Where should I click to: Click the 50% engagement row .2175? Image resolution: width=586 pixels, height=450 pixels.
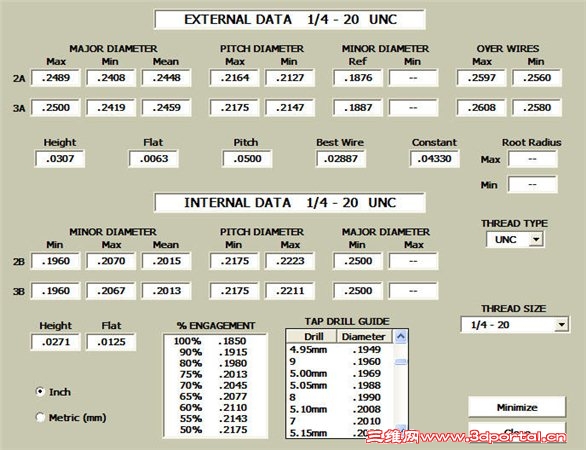215,430
